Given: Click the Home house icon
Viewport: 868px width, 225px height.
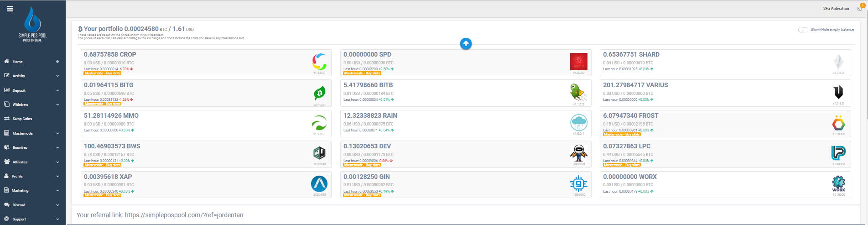Looking at the screenshot, I should click(x=6, y=61).
